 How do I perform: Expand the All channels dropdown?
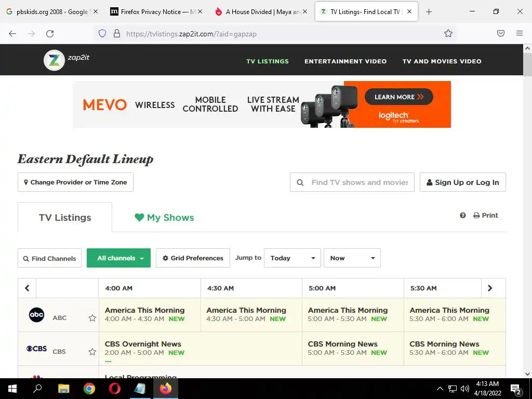pyautogui.click(x=119, y=258)
